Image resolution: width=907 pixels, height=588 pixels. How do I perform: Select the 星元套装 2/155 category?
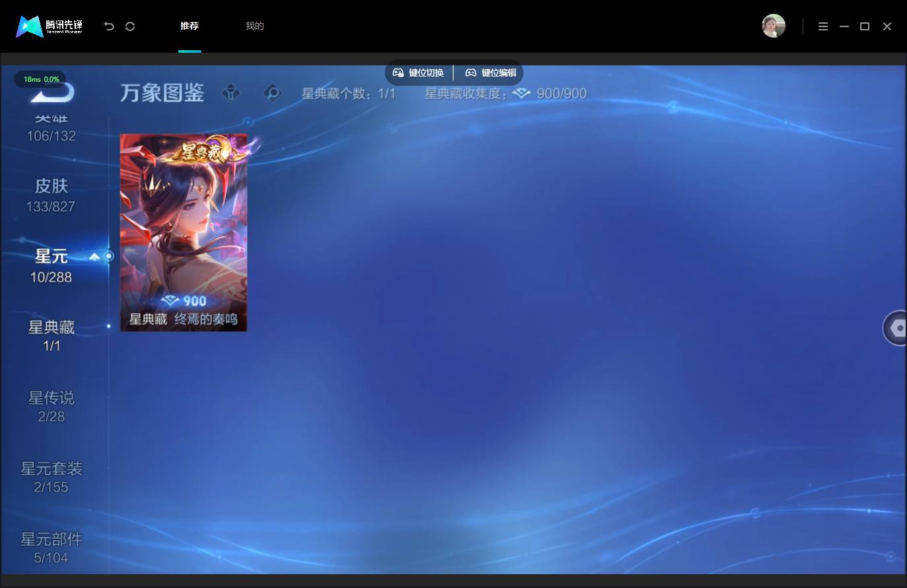tap(51, 477)
